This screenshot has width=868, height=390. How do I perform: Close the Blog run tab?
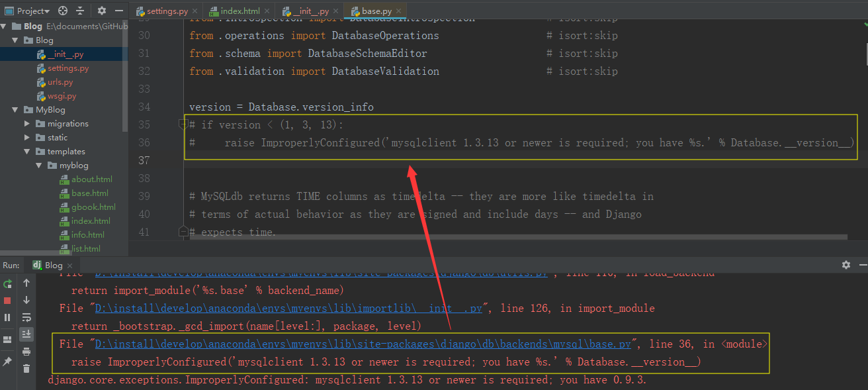[x=70, y=266]
